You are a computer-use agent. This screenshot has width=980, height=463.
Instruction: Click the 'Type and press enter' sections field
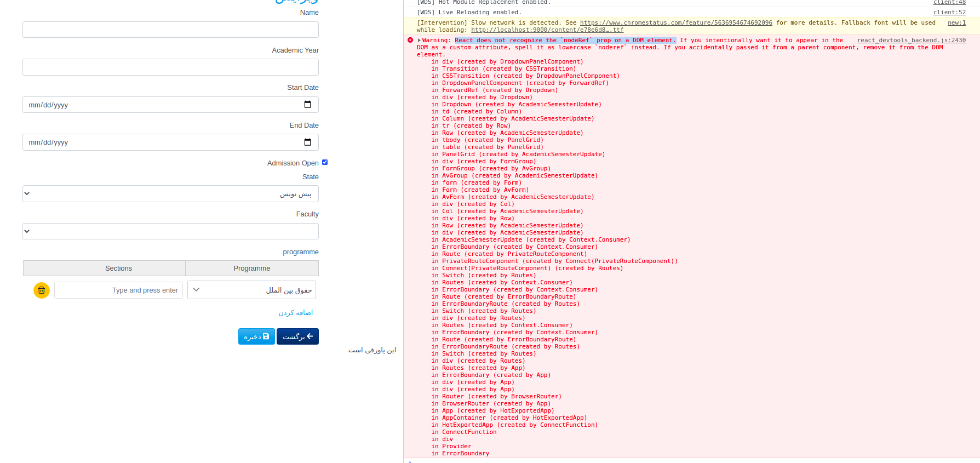118,290
